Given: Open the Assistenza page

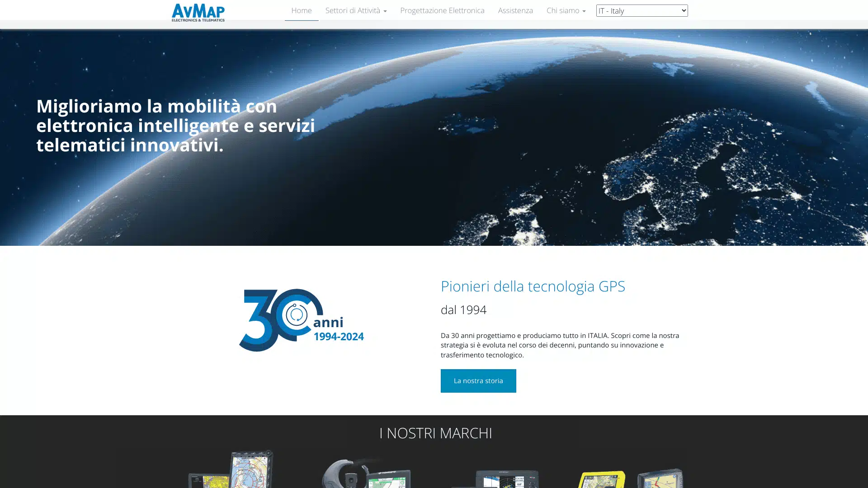Looking at the screenshot, I should [x=515, y=10].
